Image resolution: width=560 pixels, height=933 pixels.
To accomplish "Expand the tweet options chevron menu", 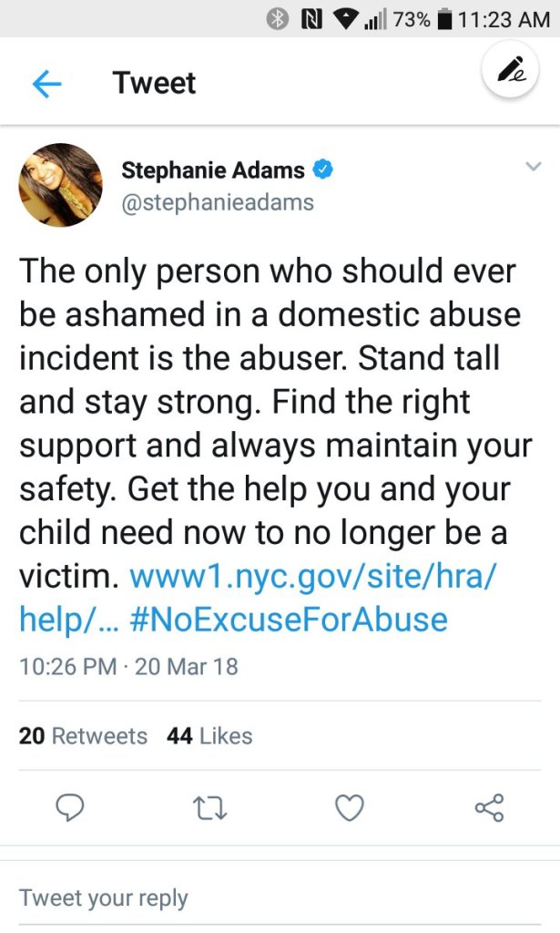I will pyautogui.click(x=534, y=167).
